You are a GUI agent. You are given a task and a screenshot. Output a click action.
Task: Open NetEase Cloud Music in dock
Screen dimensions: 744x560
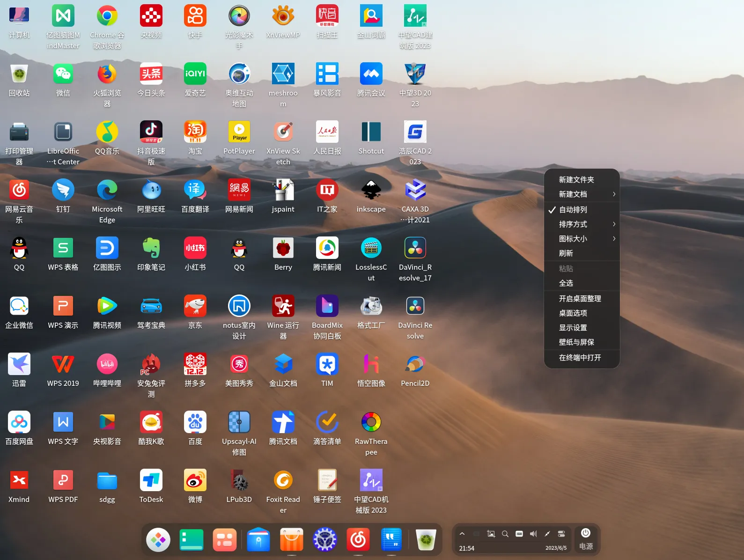358,540
